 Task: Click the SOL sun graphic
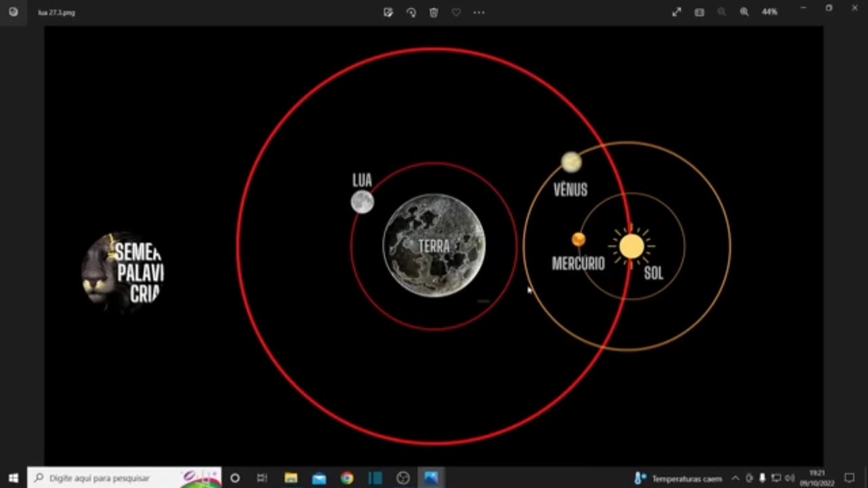(631, 246)
